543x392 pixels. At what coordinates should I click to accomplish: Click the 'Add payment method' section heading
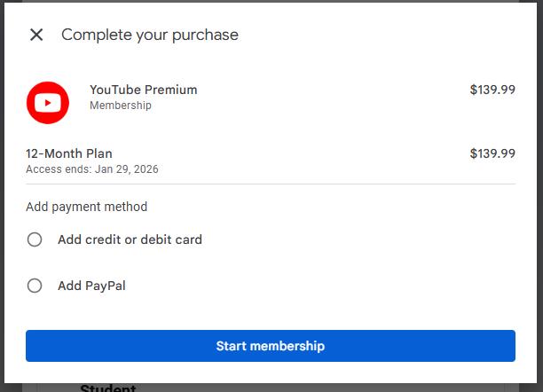point(87,207)
